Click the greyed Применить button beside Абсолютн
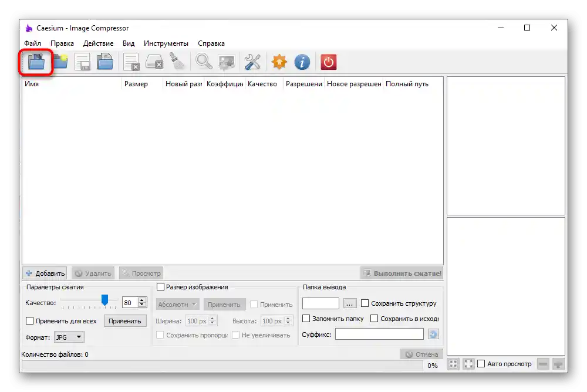Image resolution: width=587 pixels, height=392 pixels. pyautogui.click(x=224, y=305)
